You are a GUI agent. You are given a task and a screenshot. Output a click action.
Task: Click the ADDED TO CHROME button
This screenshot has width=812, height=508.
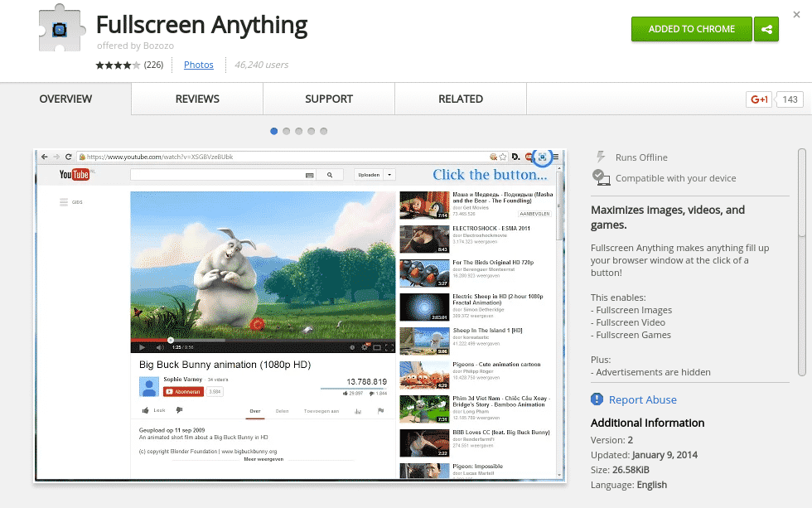691,29
